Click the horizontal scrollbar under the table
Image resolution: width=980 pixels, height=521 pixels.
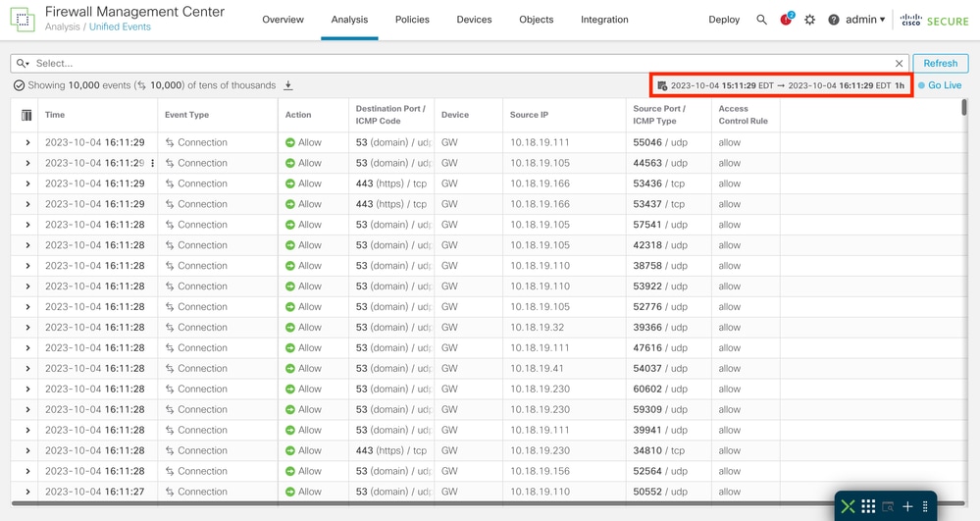point(489,503)
